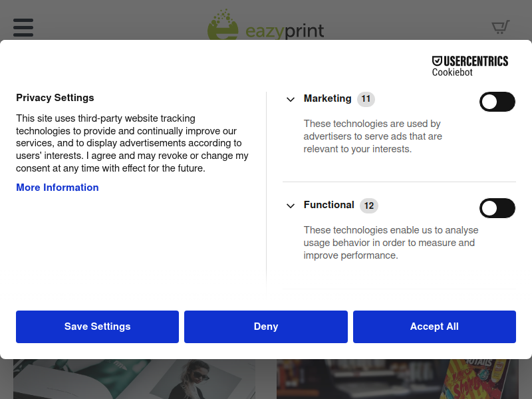
Task: Click the Marketing count badge showing 11
Action: tap(366, 99)
